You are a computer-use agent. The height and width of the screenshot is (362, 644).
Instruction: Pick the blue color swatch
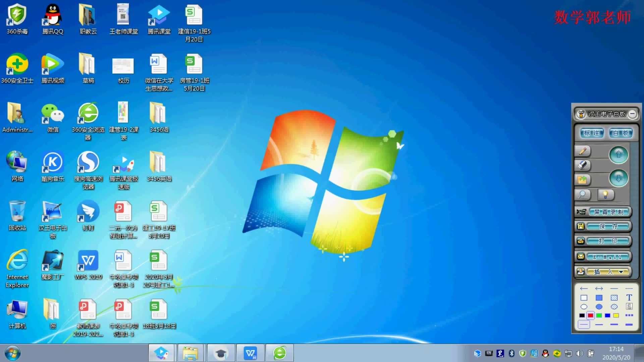607,315
